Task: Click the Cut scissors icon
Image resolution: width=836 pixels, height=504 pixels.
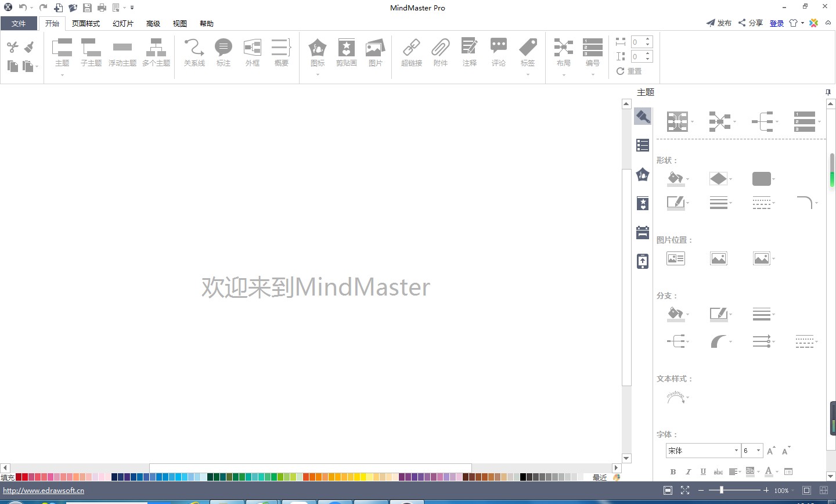Action: 13,47
